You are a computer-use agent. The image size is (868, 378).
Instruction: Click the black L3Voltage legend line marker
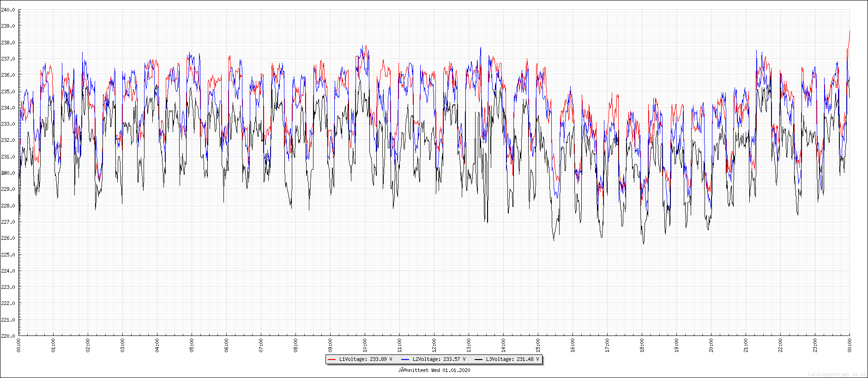478,359
